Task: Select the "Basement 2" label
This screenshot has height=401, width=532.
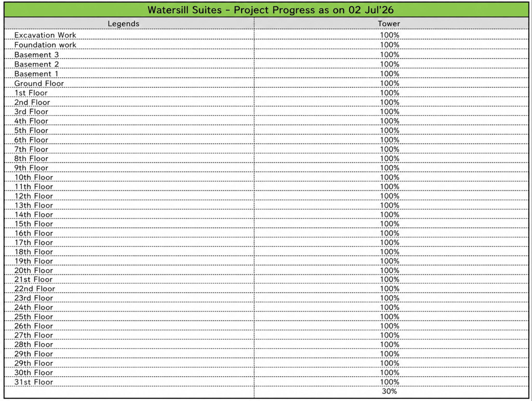Action: click(37, 64)
